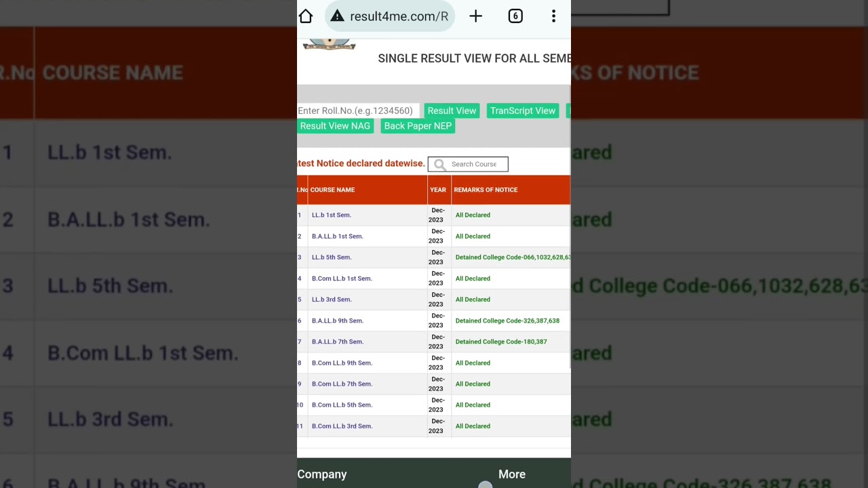Screen dimensions: 868x488
Task: Open B.Com LL.b 5th Sem. course
Action: [x=342, y=405]
